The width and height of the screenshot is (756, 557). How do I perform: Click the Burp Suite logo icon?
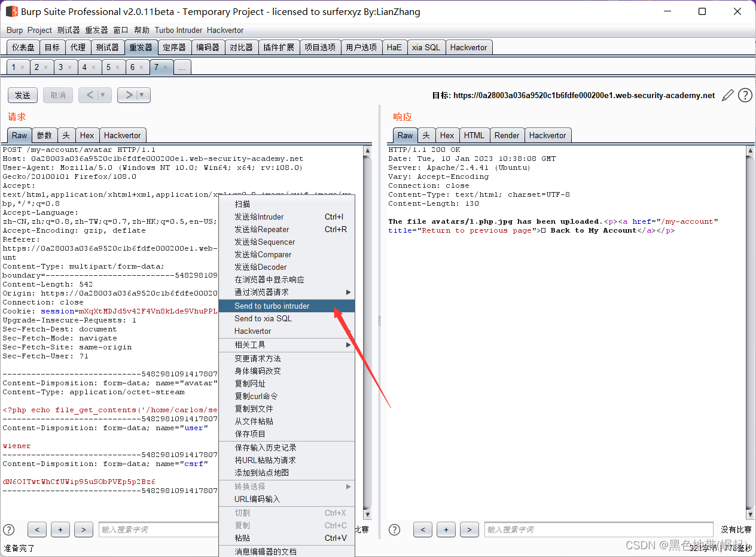11,11
